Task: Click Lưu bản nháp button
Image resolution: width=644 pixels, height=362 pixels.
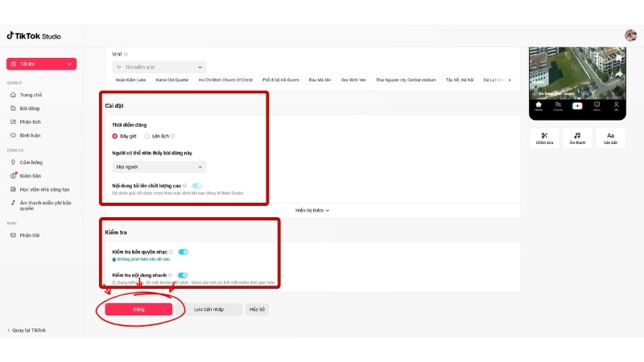Action: (209, 310)
